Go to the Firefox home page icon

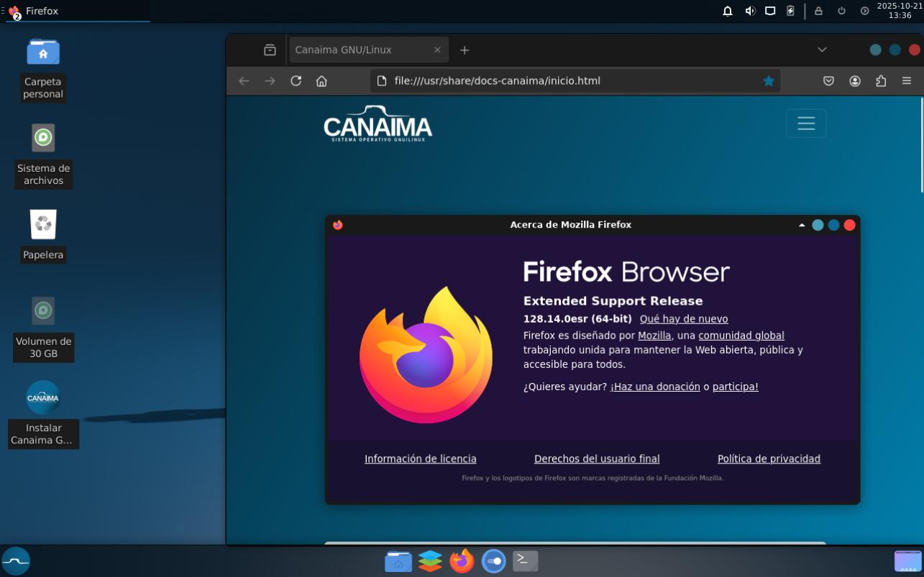click(x=321, y=81)
